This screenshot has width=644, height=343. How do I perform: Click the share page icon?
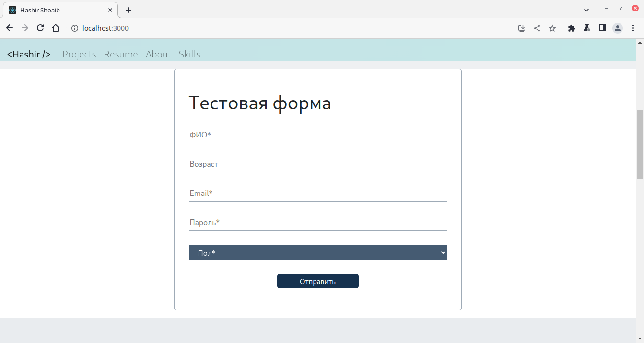point(537,28)
